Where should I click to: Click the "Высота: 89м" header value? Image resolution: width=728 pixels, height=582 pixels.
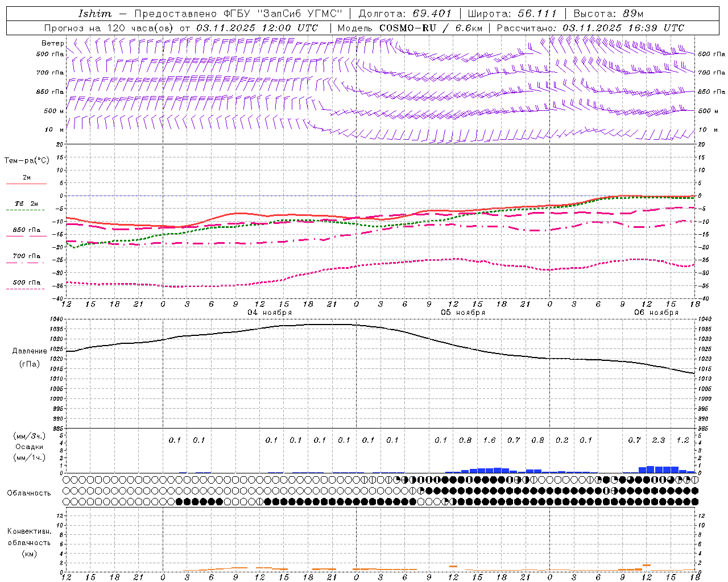(609, 14)
